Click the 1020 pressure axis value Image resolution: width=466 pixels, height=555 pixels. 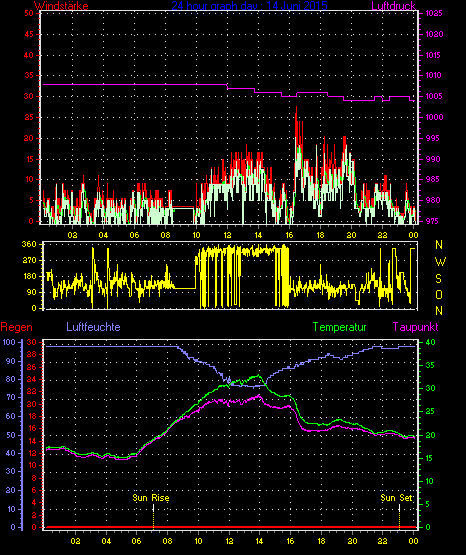click(434, 34)
